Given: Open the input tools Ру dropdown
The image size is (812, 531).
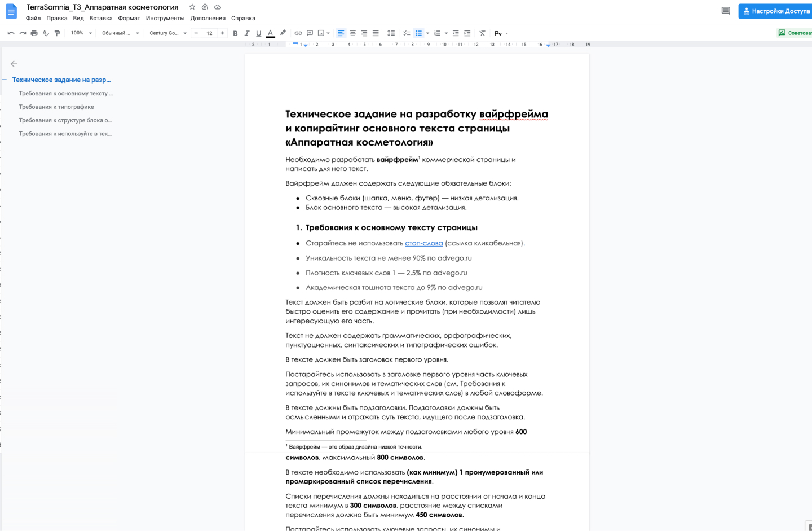Looking at the screenshot, I should tap(501, 33).
